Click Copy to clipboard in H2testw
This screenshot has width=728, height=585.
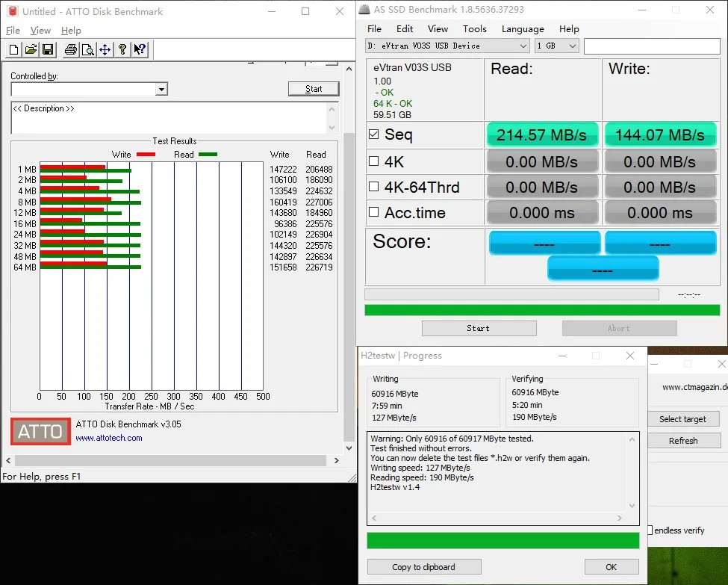tap(423, 567)
